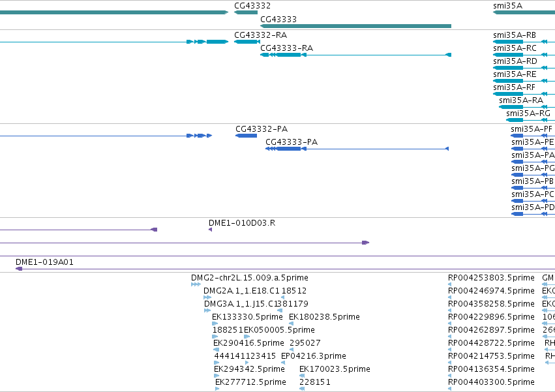Select the EK170023.5prime EST feature
Screen dimensions: 555x392
click(x=302, y=376)
